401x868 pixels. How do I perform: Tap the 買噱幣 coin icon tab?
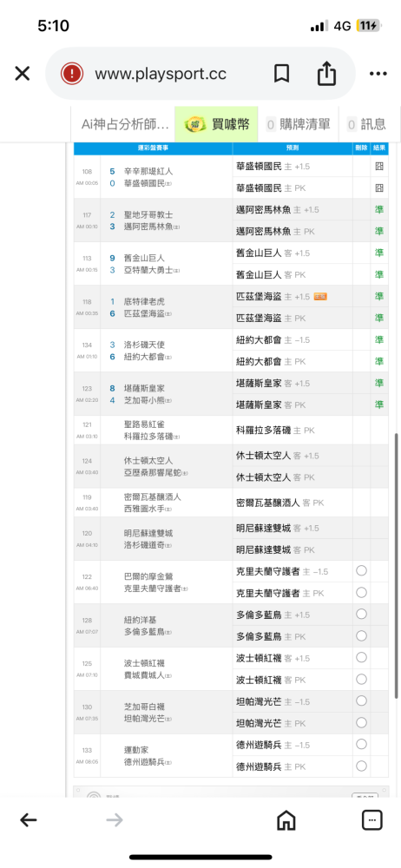point(216,124)
